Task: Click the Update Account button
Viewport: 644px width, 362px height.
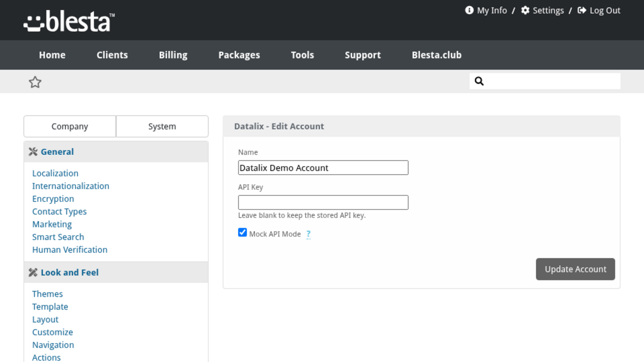Action: pyautogui.click(x=575, y=269)
